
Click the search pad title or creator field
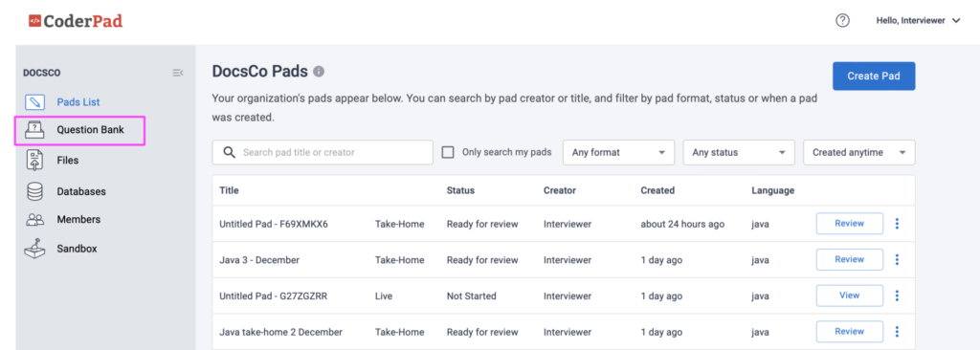(323, 152)
